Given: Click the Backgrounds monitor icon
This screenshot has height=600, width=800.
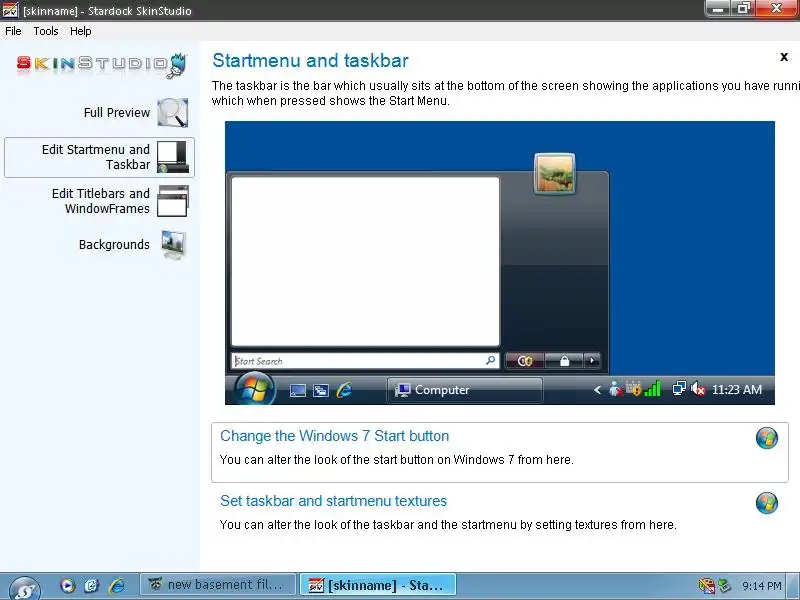Looking at the screenshot, I should 173,245.
